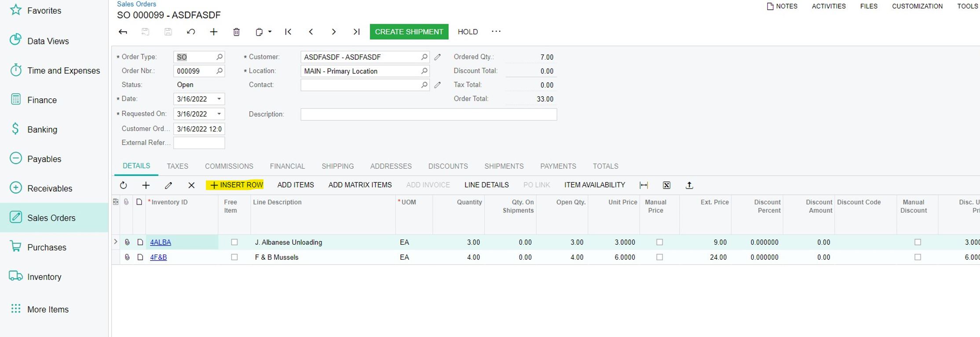The image size is (980, 337).
Task: Click the pencil edit row icon
Action: [x=168, y=185]
